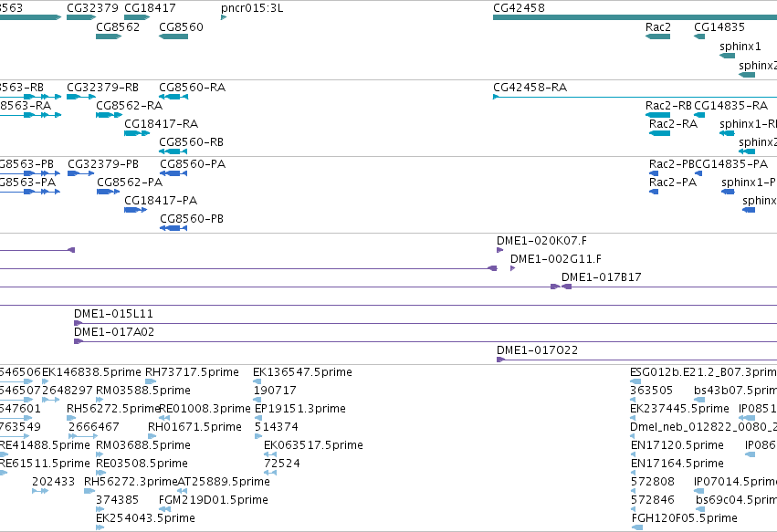
Task: Select the DME1-015L11 clone line
Action: 425,323
